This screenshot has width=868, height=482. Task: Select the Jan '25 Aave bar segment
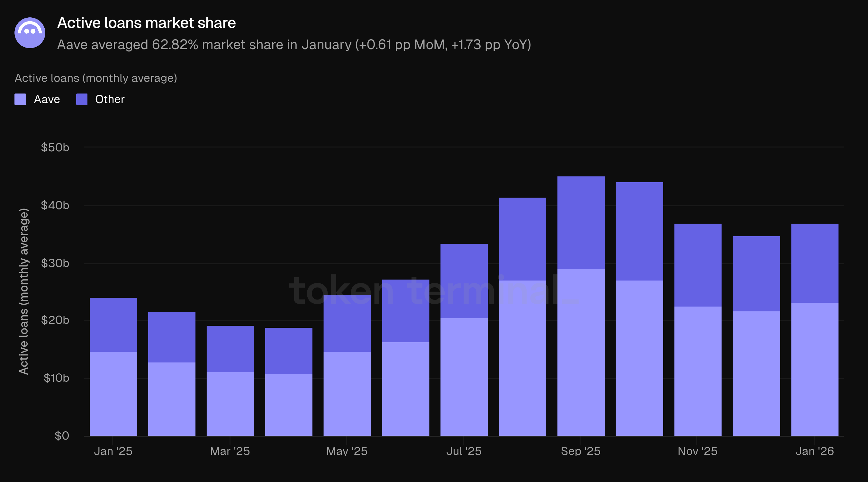(x=113, y=393)
